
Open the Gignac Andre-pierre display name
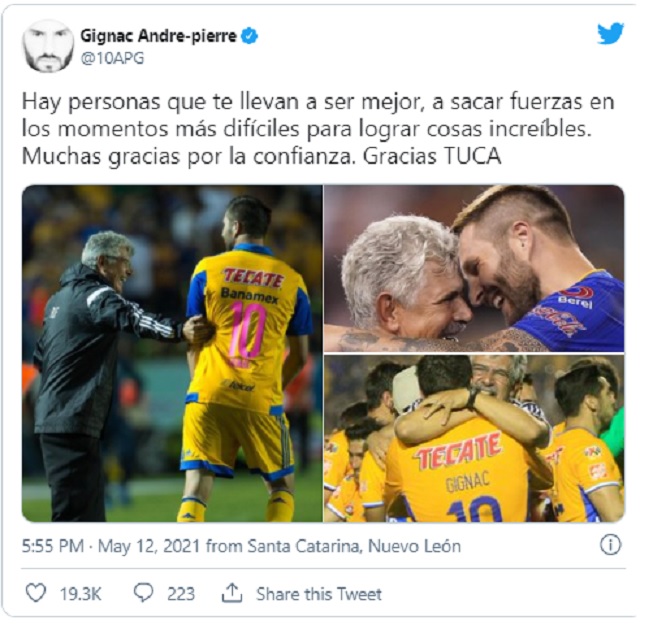pyautogui.click(x=158, y=36)
